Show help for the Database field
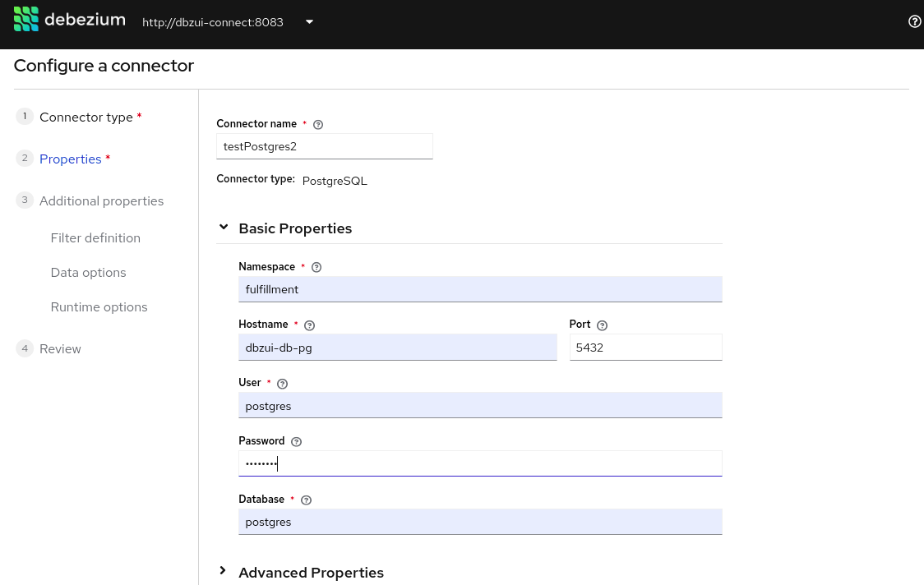The image size is (924, 585). pyautogui.click(x=307, y=500)
